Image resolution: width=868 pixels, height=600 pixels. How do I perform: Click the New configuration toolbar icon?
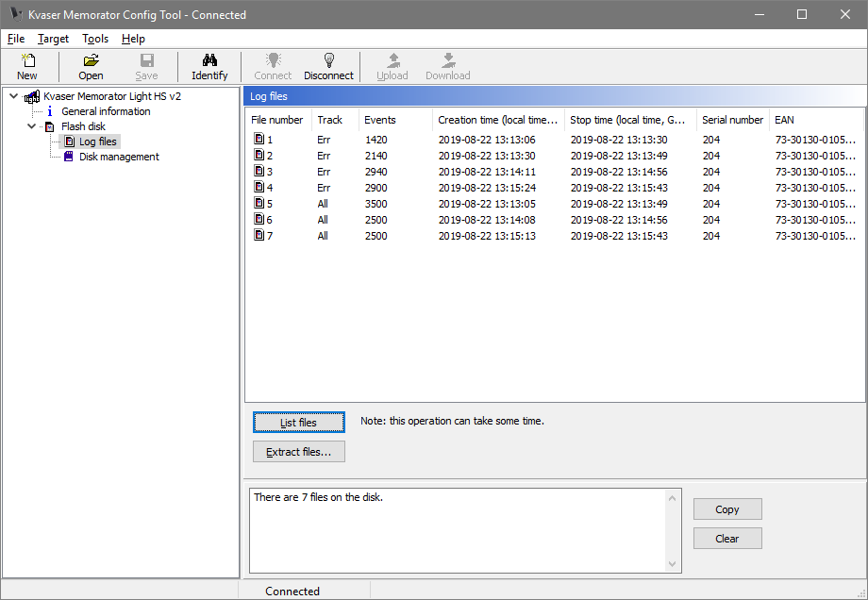[27, 59]
